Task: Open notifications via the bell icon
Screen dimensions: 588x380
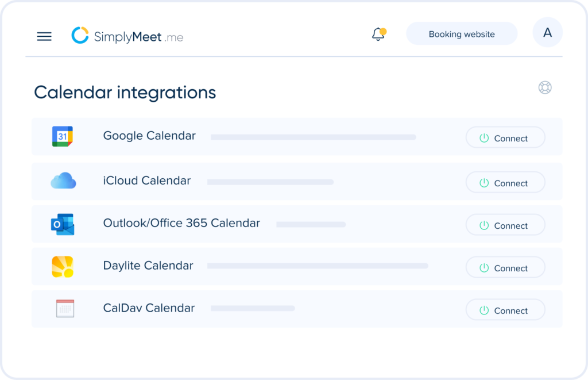Action: coord(378,34)
